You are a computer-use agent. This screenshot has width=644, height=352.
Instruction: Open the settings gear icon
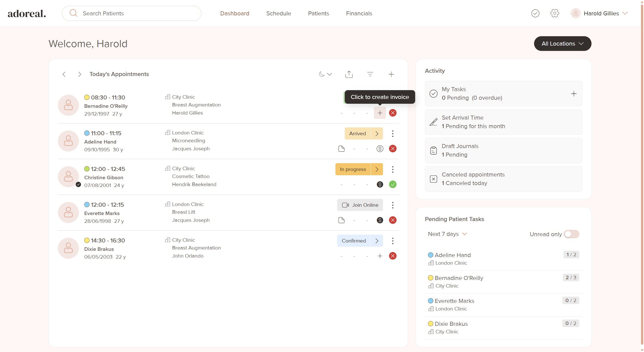click(x=554, y=13)
